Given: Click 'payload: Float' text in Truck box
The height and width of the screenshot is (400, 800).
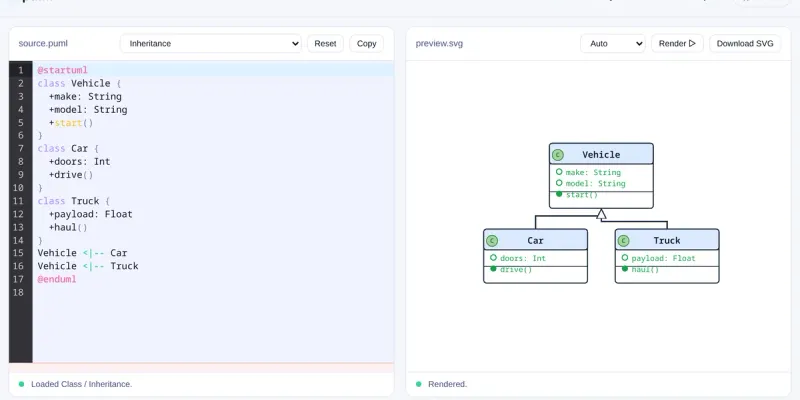Looking at the screenshot, I should coord(663,258).
